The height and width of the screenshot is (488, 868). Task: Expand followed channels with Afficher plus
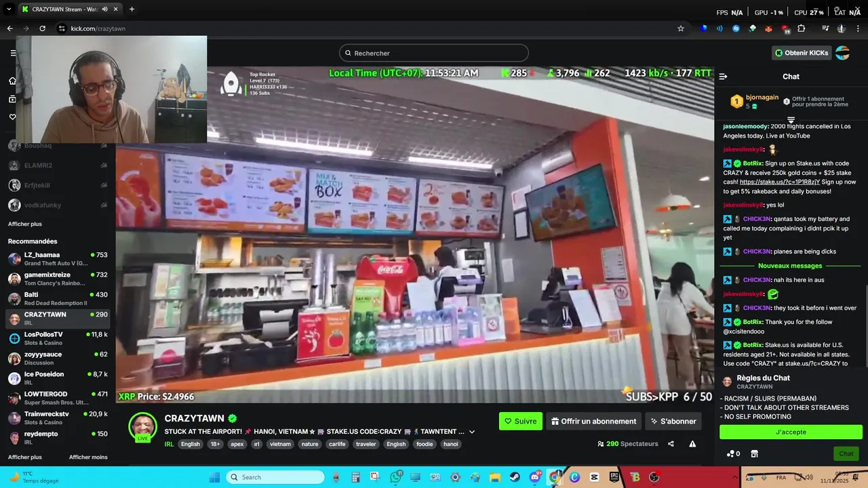tap(24, 224)
